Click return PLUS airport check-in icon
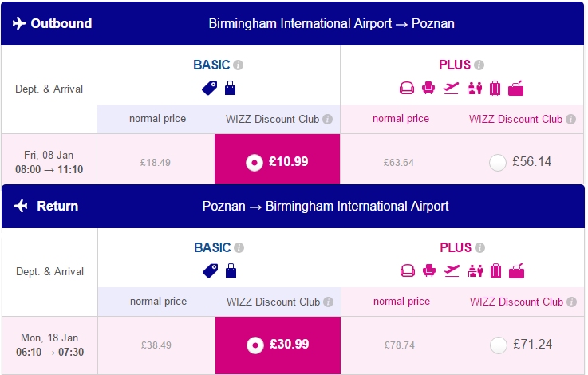 tap(476, 271)
